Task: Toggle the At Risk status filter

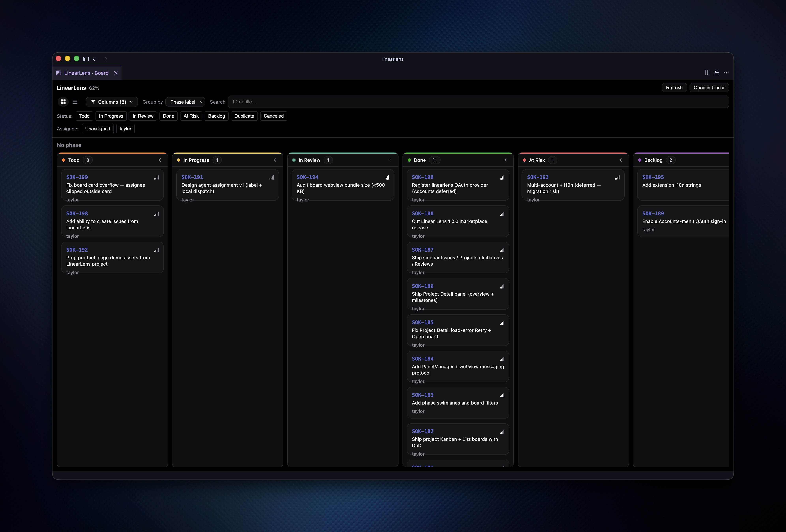Action: click(191, 116)
